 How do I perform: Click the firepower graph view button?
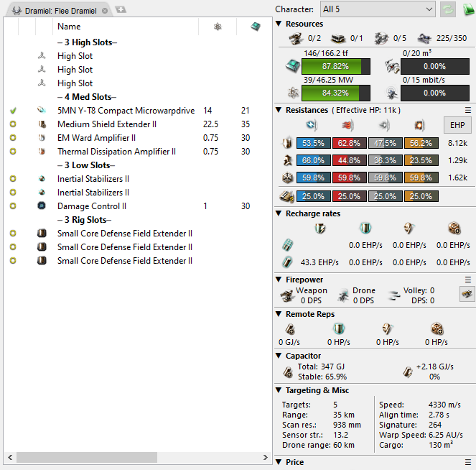tap(467, 294)
